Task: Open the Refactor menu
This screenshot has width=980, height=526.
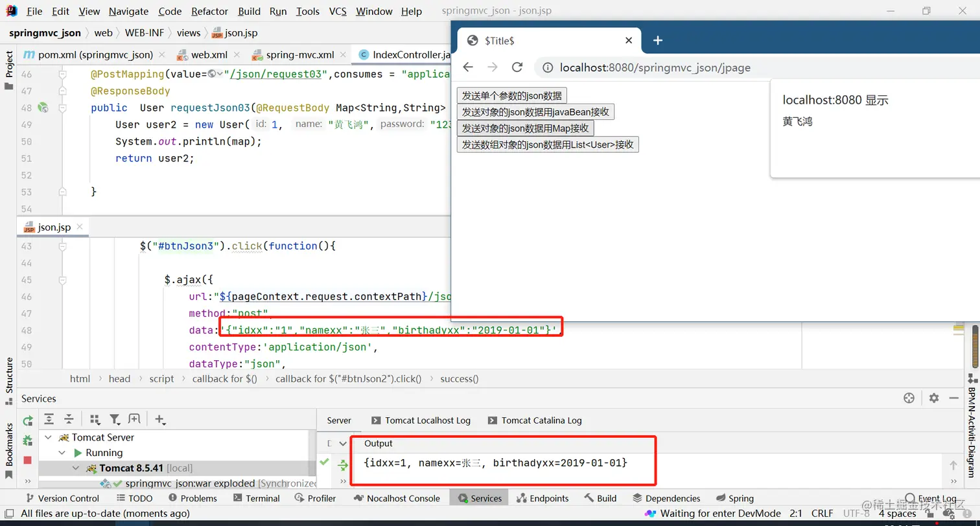Action: tap(209, 11)
